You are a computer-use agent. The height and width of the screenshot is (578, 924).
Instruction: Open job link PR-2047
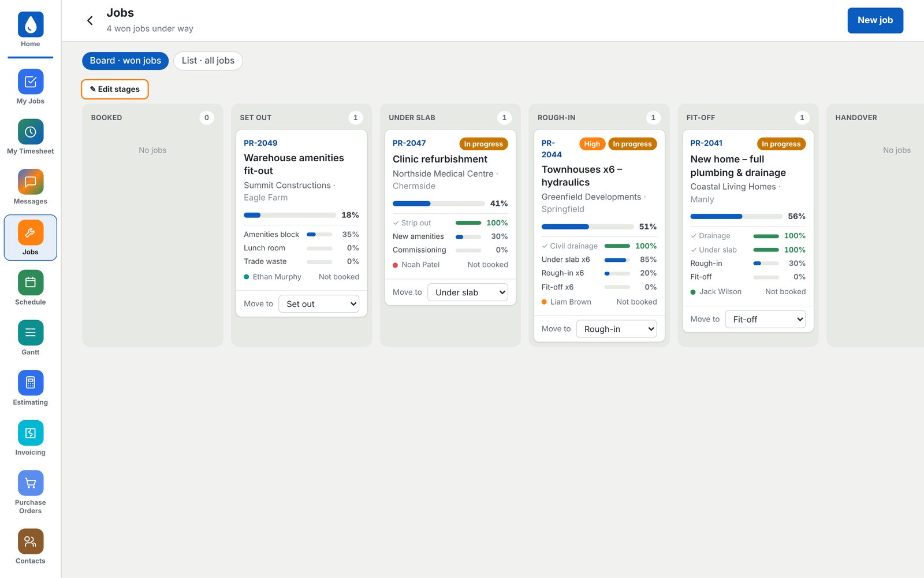[409, 143]
